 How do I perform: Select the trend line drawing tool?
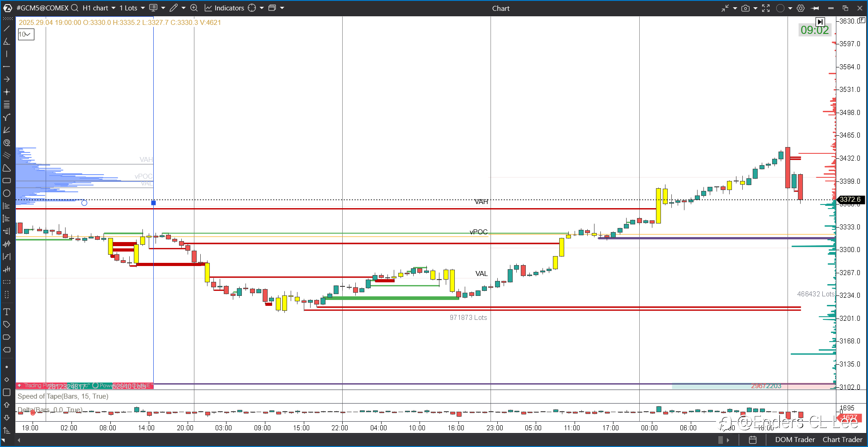(6, 29)
